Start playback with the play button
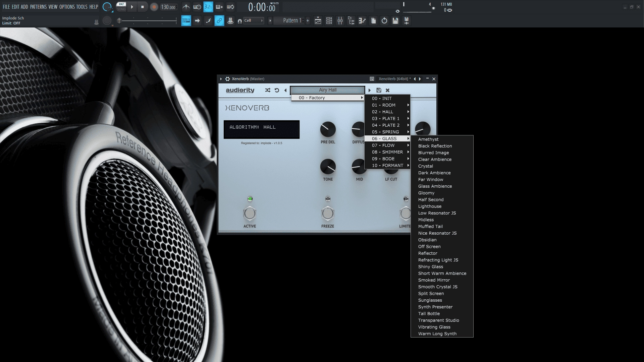This screenshot has height=362, width=644. tap(132, 7)
